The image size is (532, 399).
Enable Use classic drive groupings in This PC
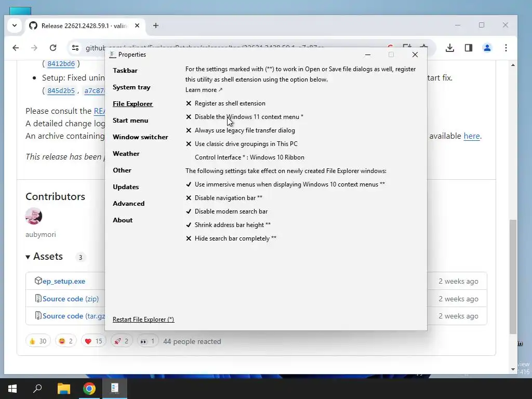pos(242,144)
